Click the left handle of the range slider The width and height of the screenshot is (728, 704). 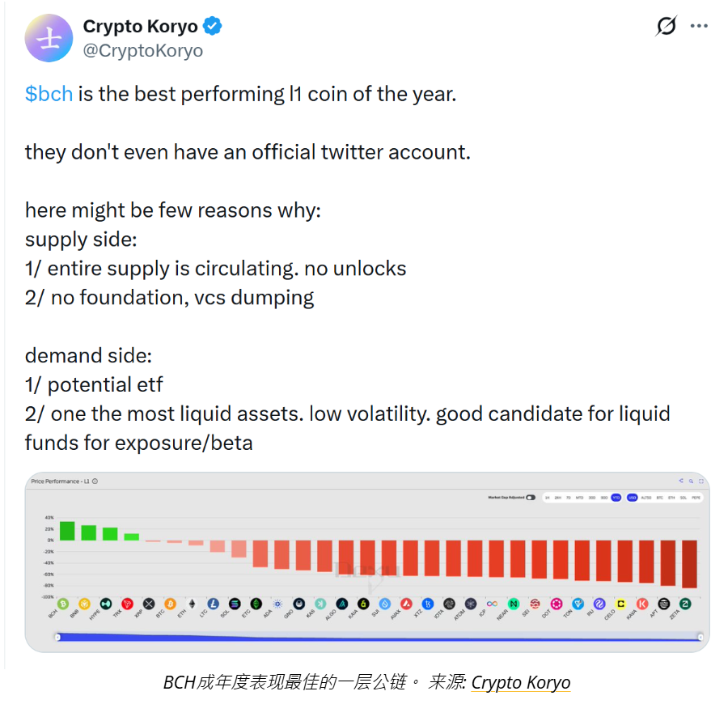click(57, 637)
